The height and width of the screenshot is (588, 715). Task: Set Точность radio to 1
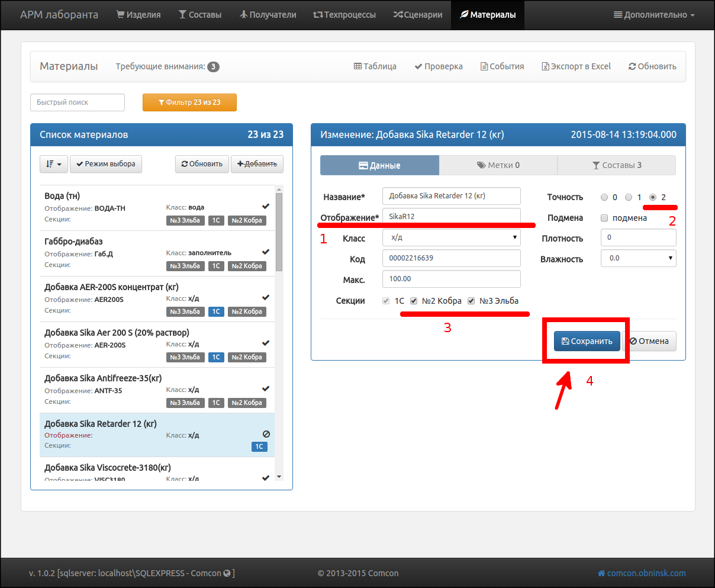click(629, 197)
